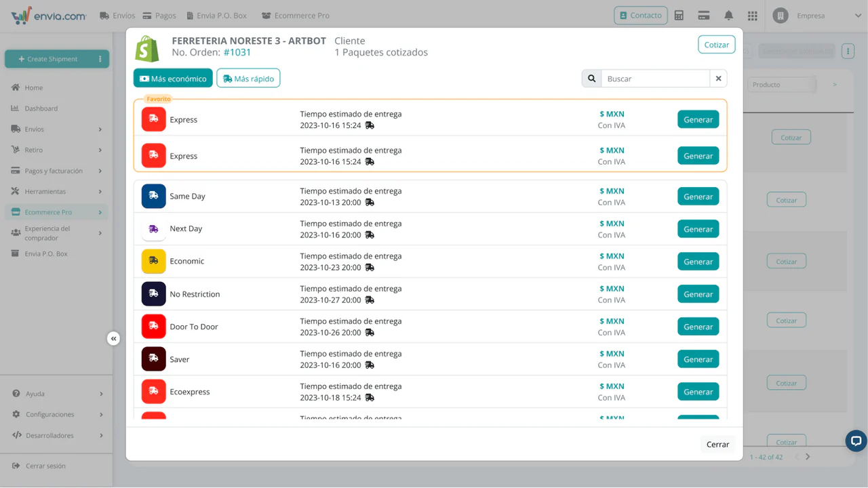Click the Empresa building avatar icon
Screen dimensions: 868x488
point(781,16)
